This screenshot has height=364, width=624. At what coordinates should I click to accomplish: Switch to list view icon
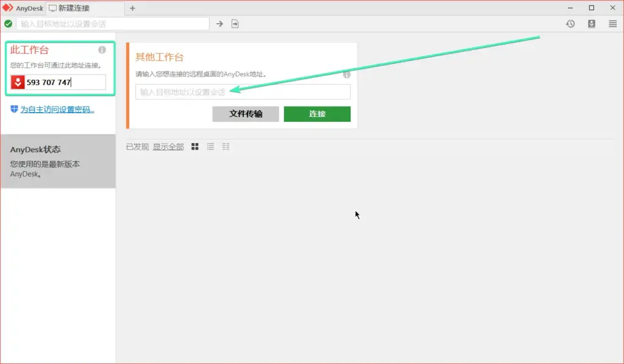210,146
